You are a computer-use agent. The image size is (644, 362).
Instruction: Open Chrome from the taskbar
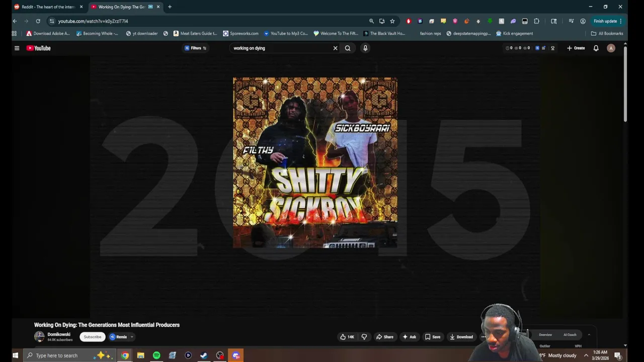click(x=125, y=355)
